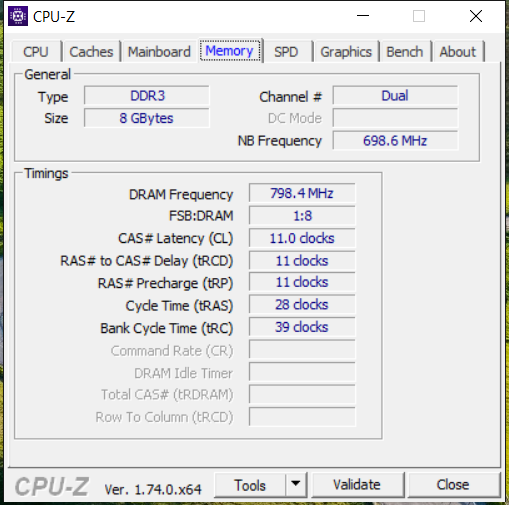Click the DRAM Frequency label

[181, 195]
